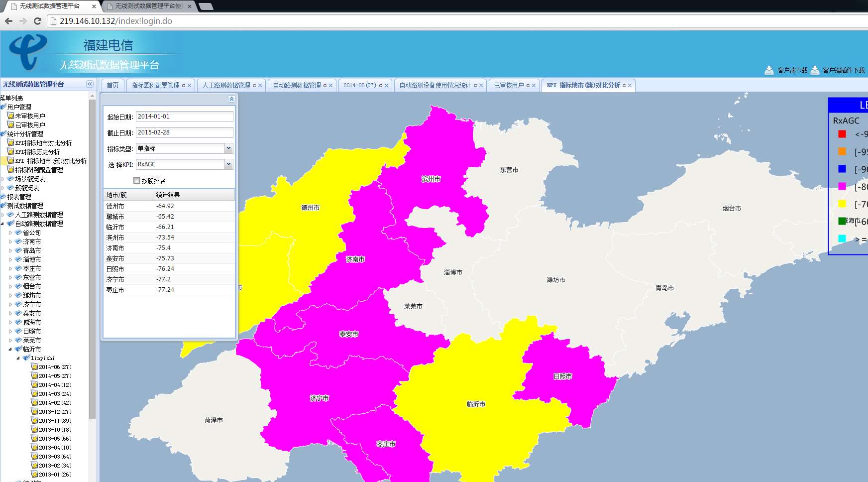
Task: Expand the 威海市 tree node
Action: 11,322
